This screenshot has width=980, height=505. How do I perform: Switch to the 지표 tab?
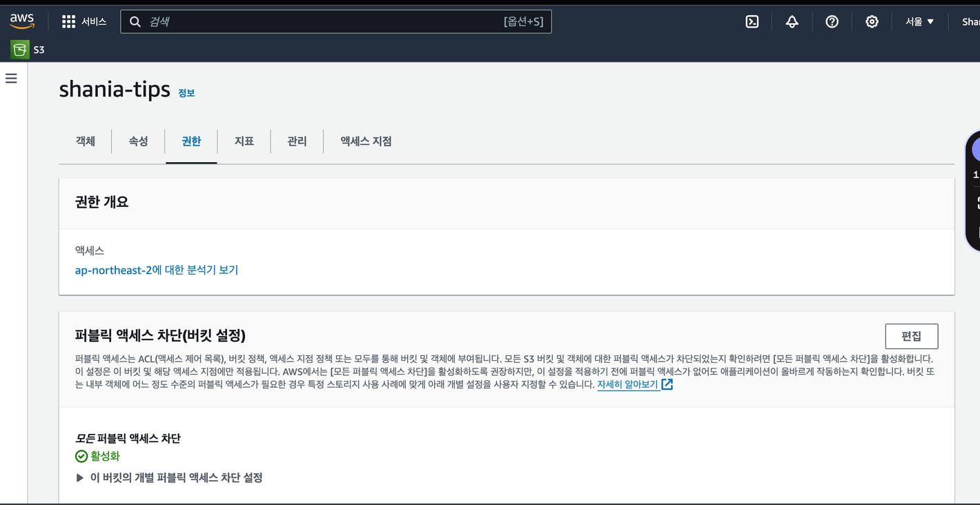coord(244,141)
